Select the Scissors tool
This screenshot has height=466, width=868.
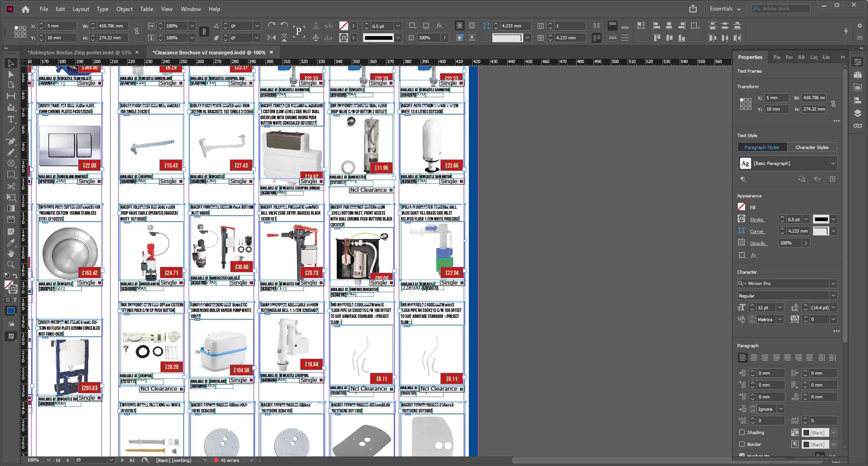tap(11, 186)
